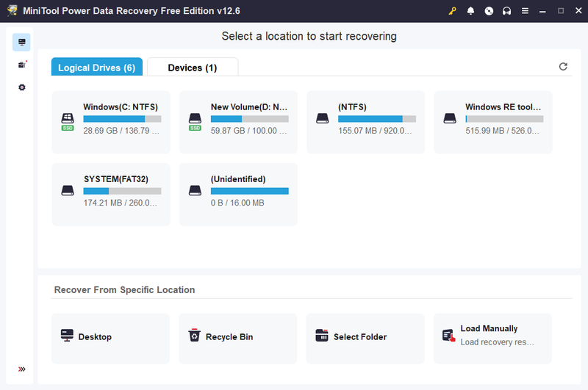Click the 155.07 MB / 920.0 size text
Screen dimensions: 588x390
375,131
